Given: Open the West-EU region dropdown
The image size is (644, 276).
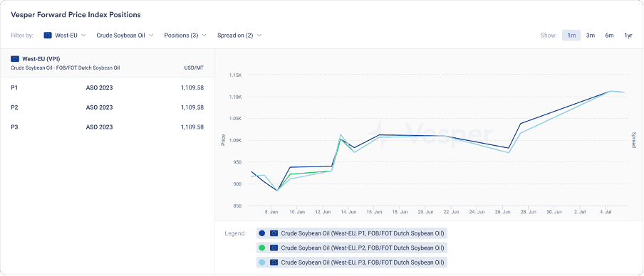Looking at the screenshot, I should [x=65, y=36].
